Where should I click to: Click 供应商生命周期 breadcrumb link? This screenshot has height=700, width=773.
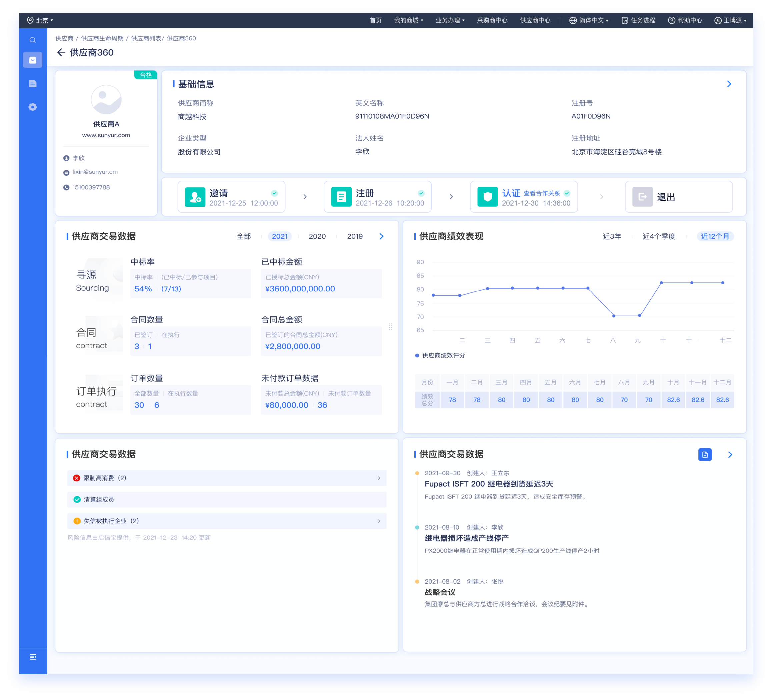[x=102, y=38]
